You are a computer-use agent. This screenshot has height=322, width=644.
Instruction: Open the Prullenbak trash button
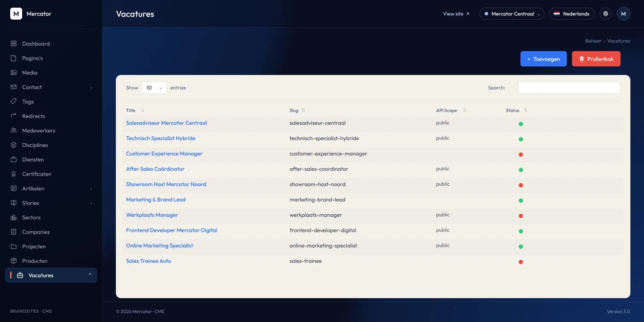(596, 59)
